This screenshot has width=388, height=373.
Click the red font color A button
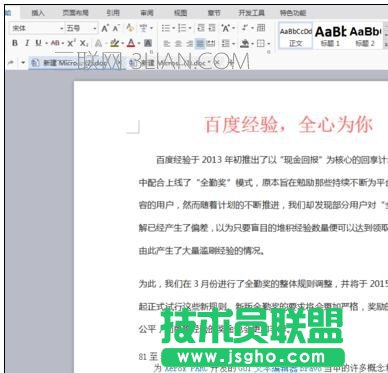131,43
